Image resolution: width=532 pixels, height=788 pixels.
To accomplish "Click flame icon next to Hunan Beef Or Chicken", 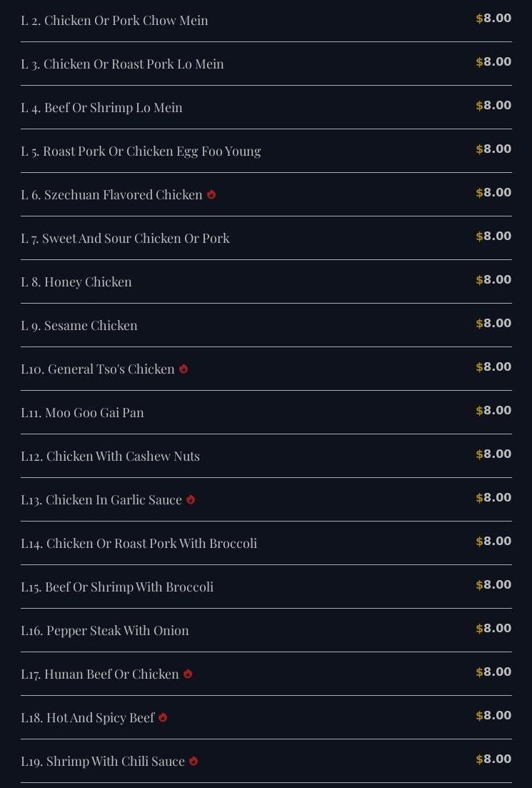I will tap(188, 674).
